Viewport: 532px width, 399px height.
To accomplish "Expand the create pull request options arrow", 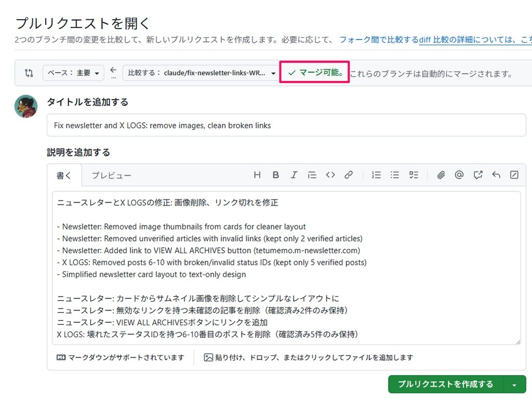I will 514,384.
